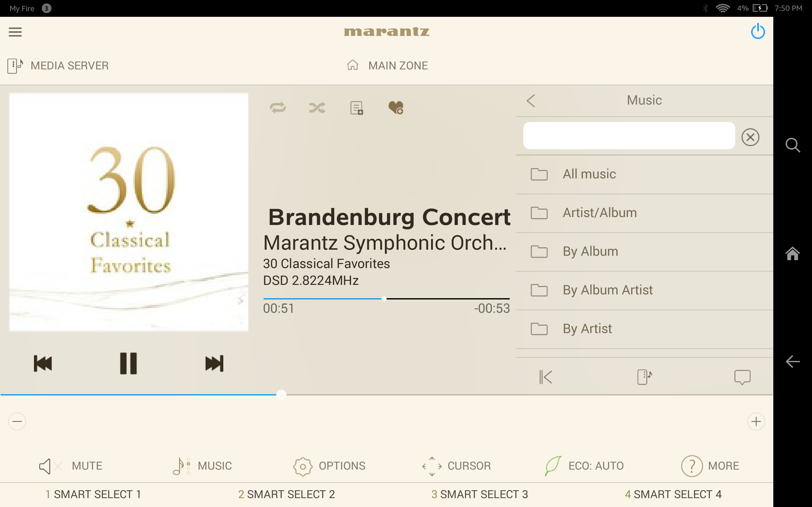Pause the current track
The height and width of the screenshot is (507, 812).
128,363
